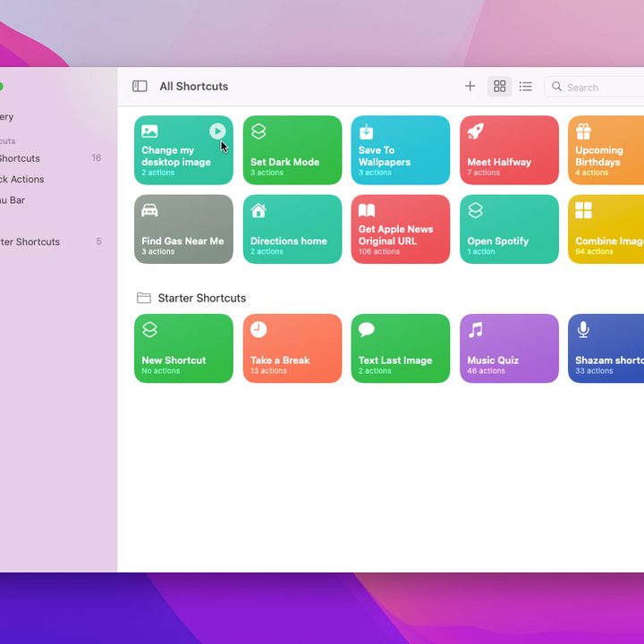Click the green zoom window button
Image resolution: width=644 pixels, height=644 pixels.
coord(1,87)
